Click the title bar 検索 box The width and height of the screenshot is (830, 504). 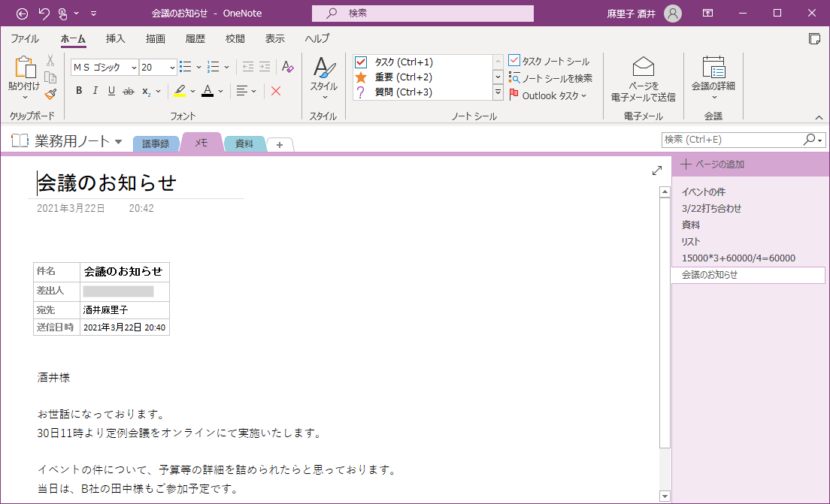point(423,14)
